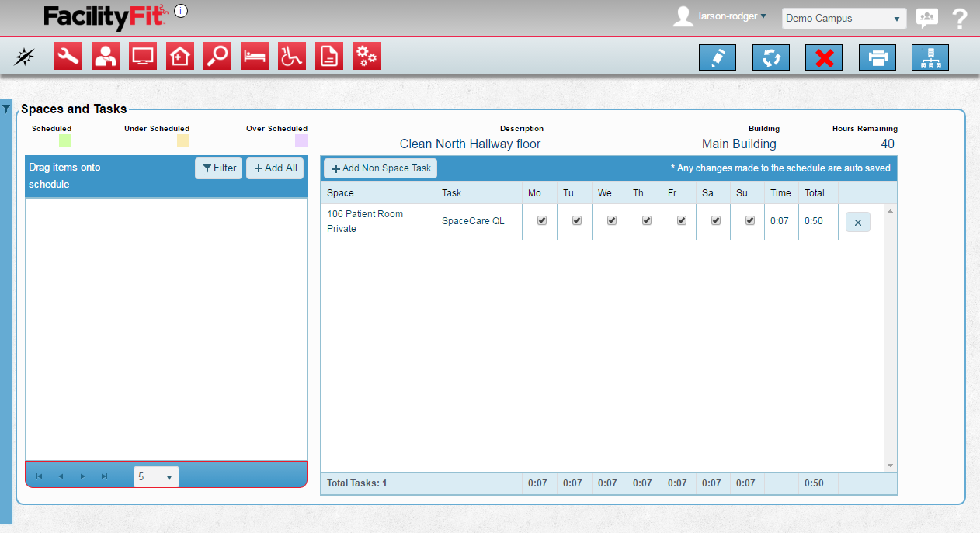Click the blue printer icon
Viewport: 980px width, 533px height.
[877, 57]
